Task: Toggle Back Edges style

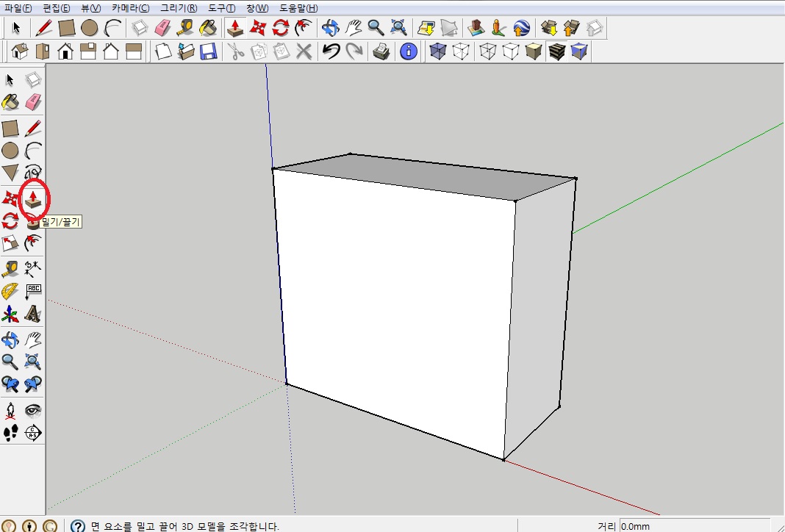Action: tap(461, 51)
